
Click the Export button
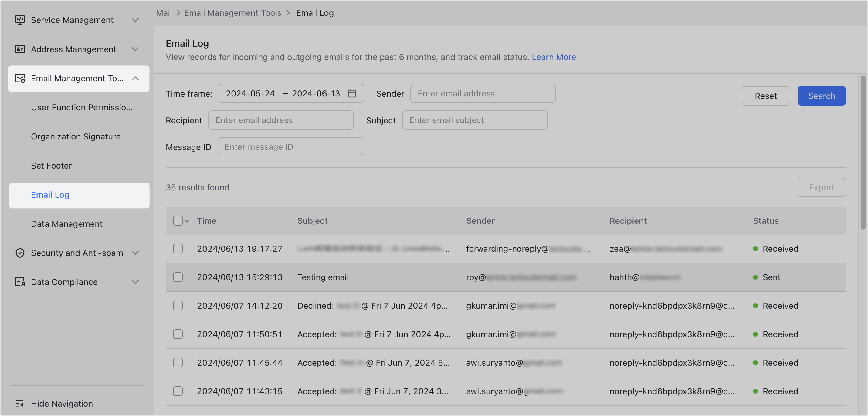(822, 187)
